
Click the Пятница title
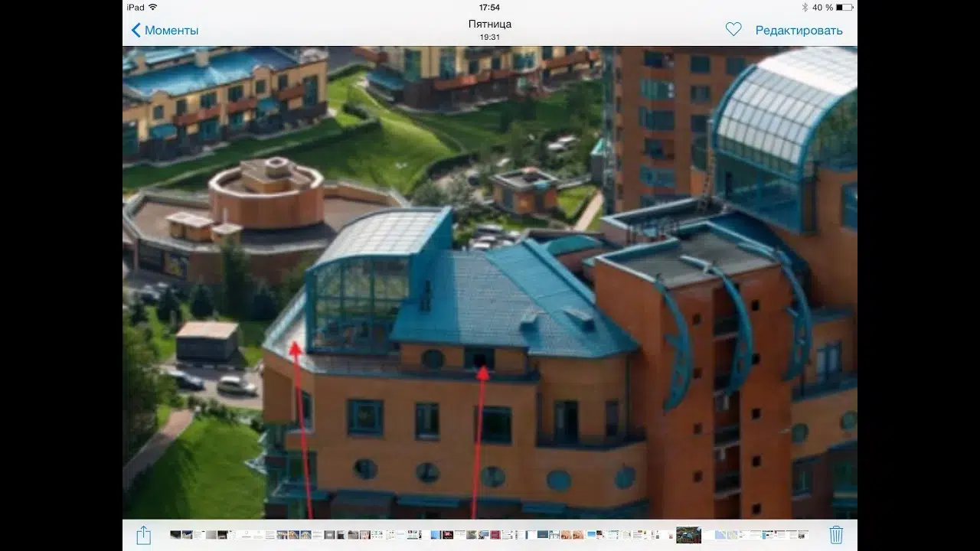coord(490,24)
